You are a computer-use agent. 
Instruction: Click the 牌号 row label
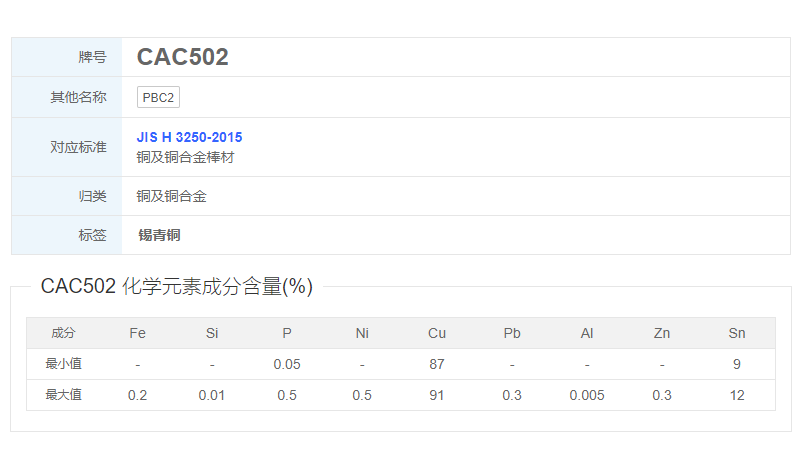click(x=92, y=57)
